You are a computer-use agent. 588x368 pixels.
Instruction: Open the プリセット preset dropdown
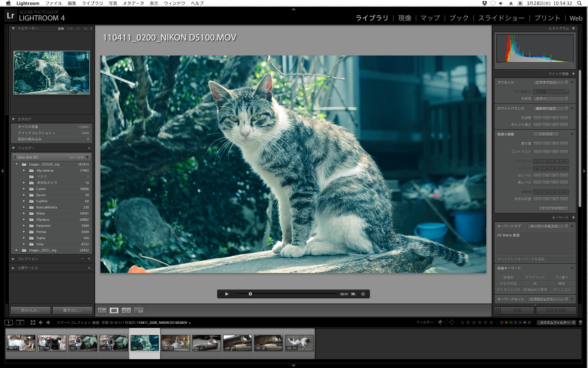(550, 82)
